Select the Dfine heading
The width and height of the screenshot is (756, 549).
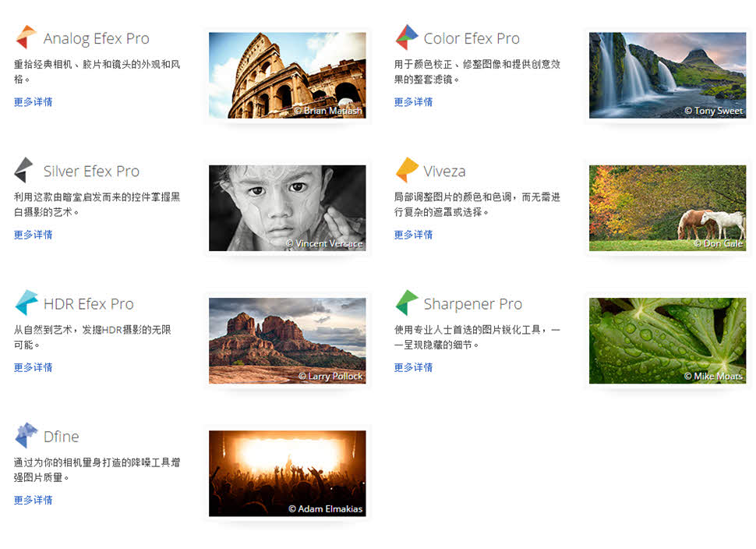tap(62, 437)
